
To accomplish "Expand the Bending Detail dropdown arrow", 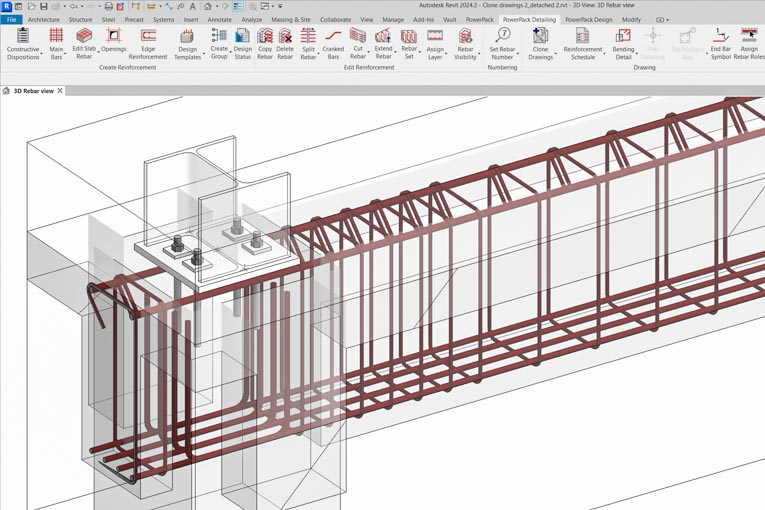I will tap(637, 53).
